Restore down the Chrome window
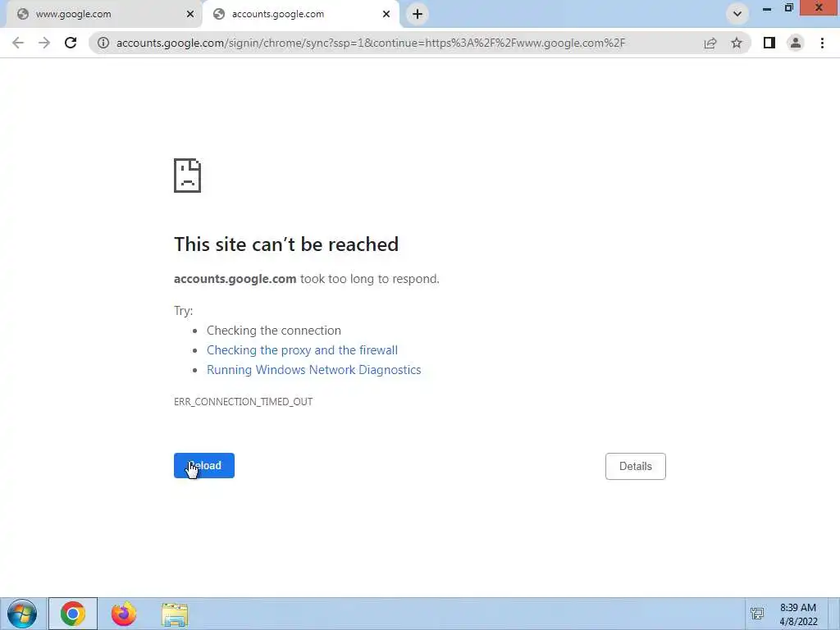840x630 pixels. 788,8
